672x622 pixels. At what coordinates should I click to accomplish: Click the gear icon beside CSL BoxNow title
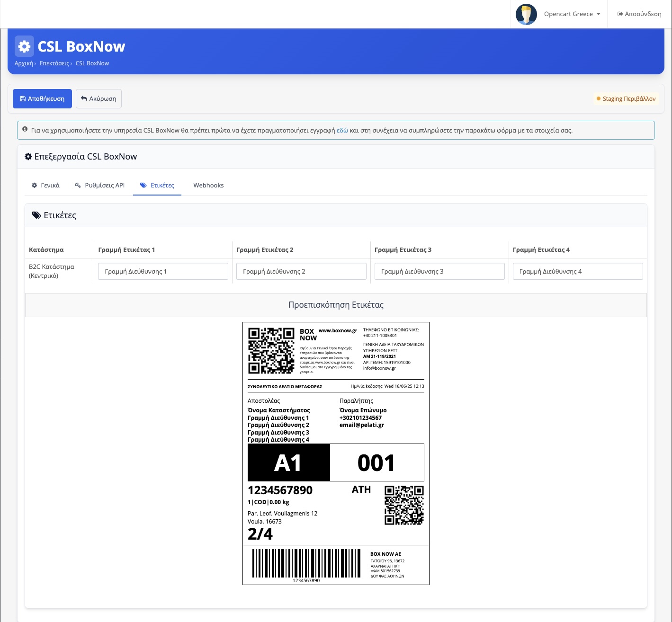(x=24, y=46)
